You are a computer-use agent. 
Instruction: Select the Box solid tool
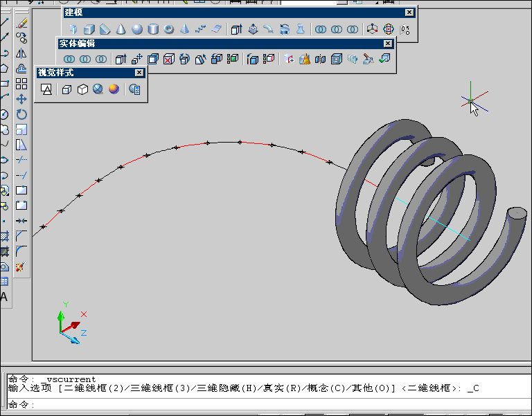(x=89, y=29)
